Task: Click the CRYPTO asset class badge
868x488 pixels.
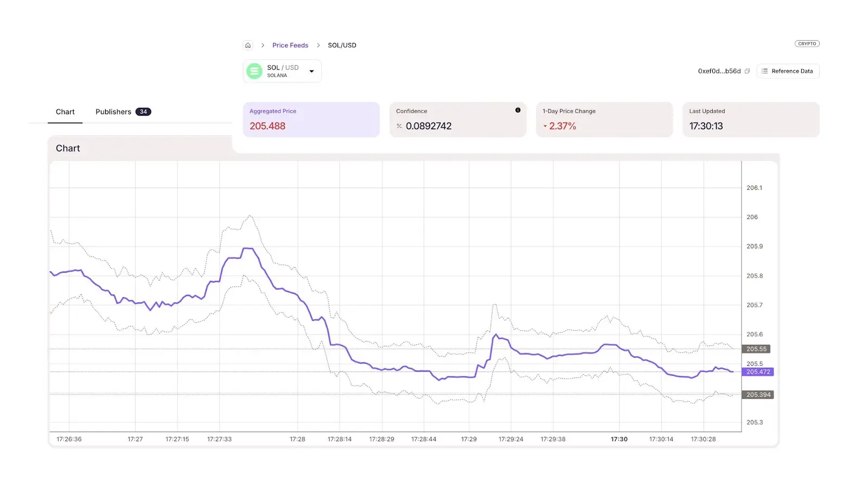Action: (807, 43)
